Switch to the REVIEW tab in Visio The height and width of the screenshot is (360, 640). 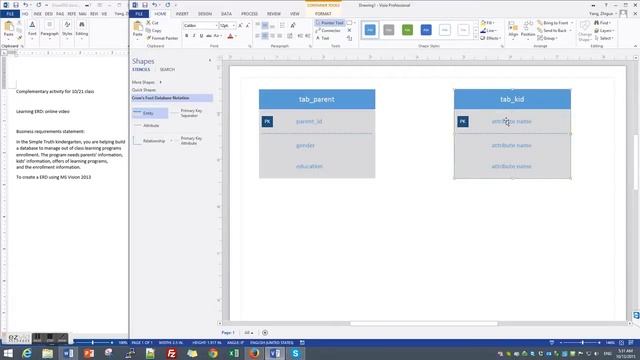[273, 14]
